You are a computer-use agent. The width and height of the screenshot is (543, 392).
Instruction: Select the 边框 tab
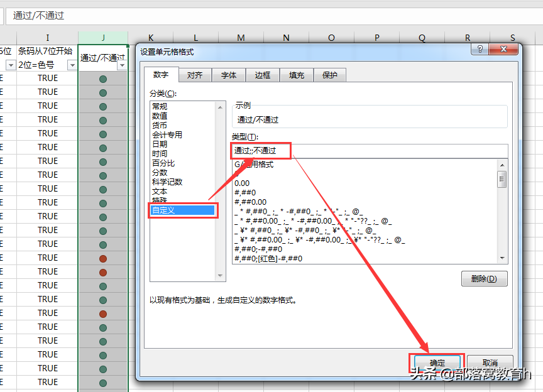tap(262, 74)
